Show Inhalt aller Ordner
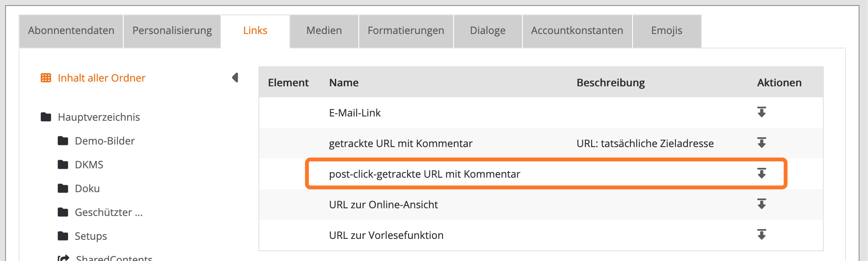 point(102,78)
